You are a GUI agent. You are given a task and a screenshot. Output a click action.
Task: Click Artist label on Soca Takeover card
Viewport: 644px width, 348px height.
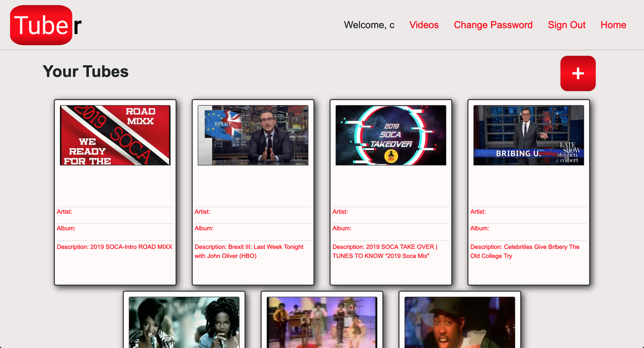(x=340, y=212)
